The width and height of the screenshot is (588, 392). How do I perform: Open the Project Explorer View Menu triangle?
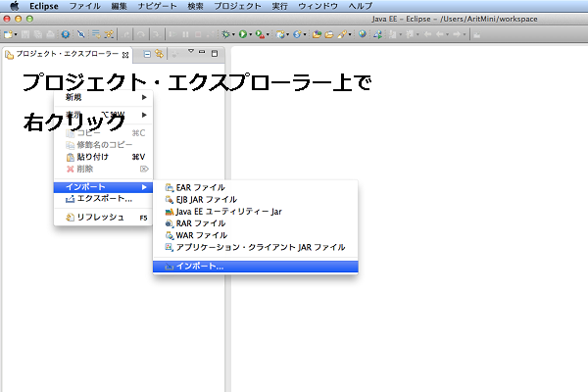[x=191, y=51]
